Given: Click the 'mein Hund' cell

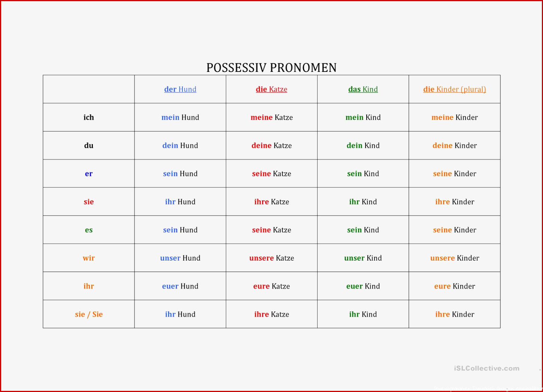Looking at the screenshot, I should (180, 117).
